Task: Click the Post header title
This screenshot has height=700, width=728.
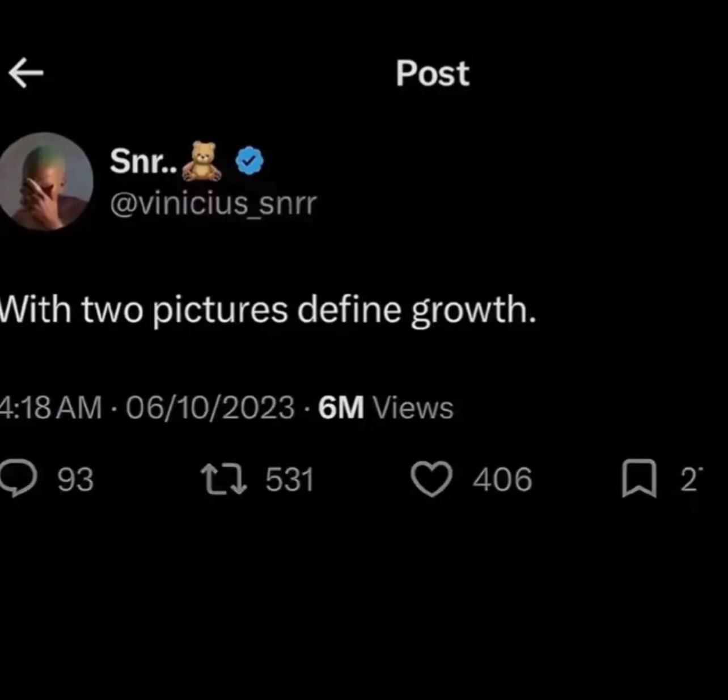Action: click(433, 74)
